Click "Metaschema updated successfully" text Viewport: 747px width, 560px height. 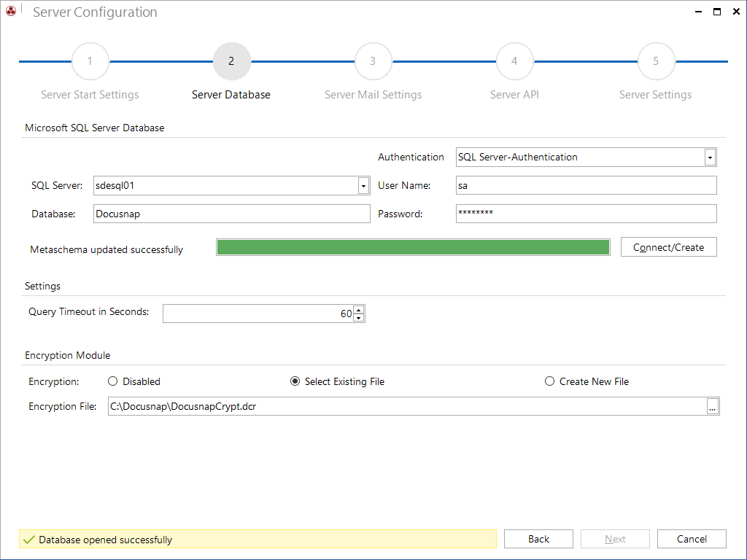[107, 249]
